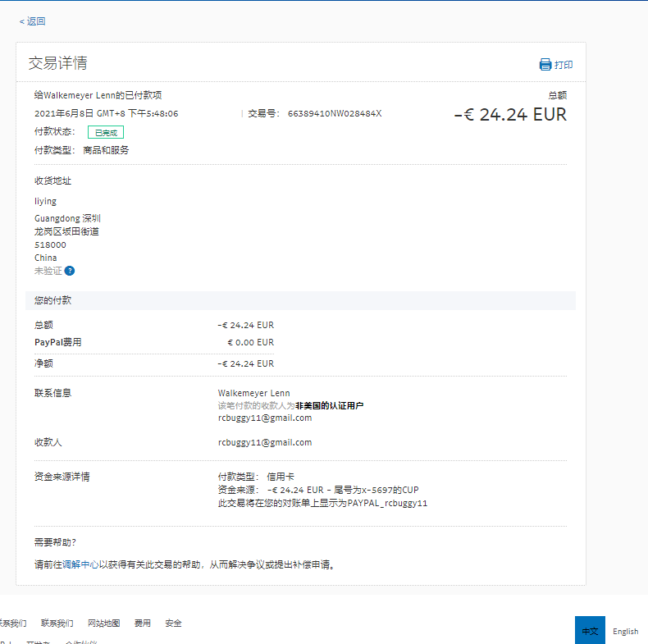The width and height of the screenshot is (648, 644).
Task: Click the printer icon
Action: click(545, 65)
